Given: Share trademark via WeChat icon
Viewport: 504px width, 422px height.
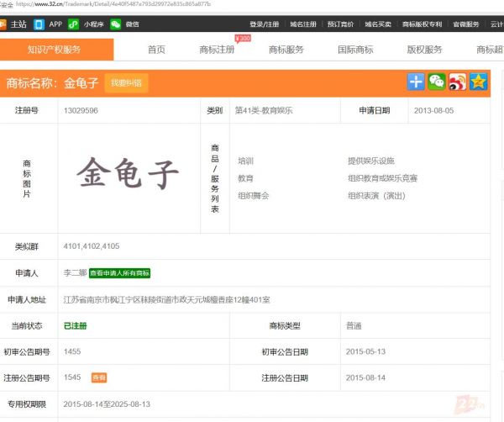Looking at the screenshot, I should coord(437,82).
